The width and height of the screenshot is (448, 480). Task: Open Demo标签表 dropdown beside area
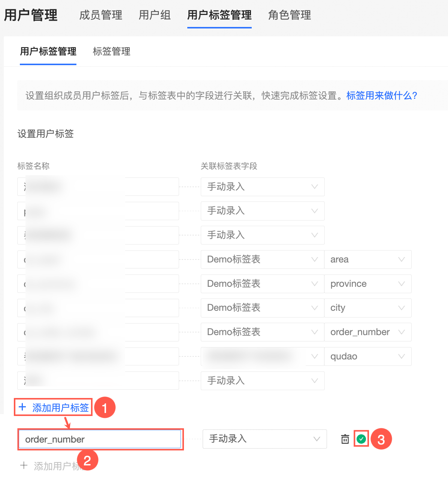(x=263, y=259)
